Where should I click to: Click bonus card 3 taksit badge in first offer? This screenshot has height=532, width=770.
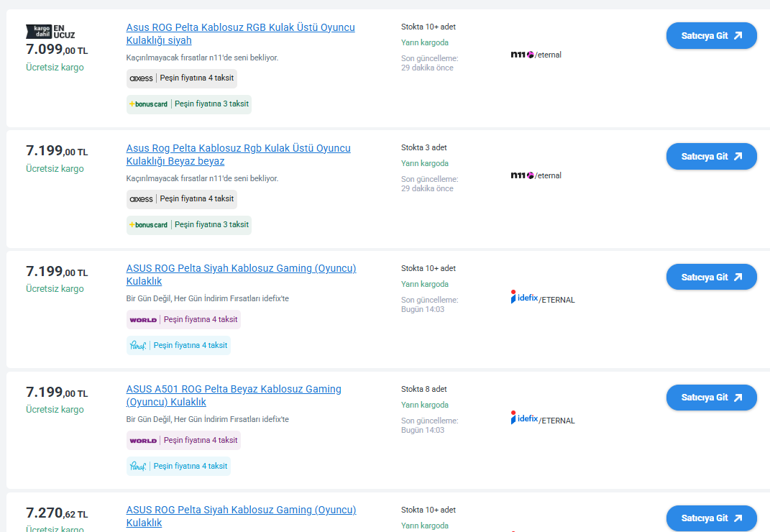tap(189, 104)
